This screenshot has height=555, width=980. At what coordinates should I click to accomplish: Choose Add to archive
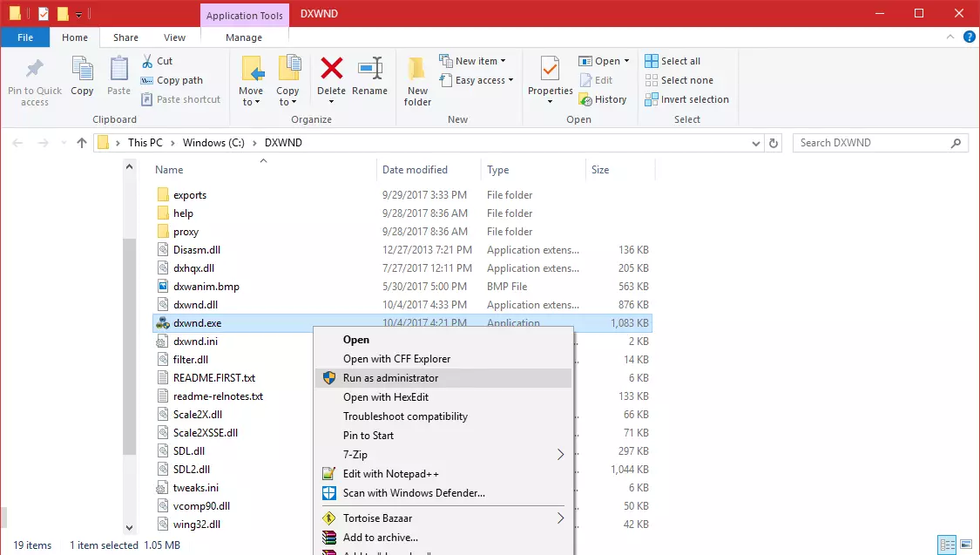443,538
